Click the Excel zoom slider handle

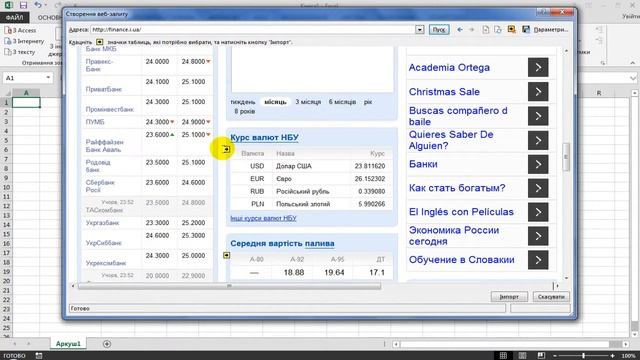[584, 356]
